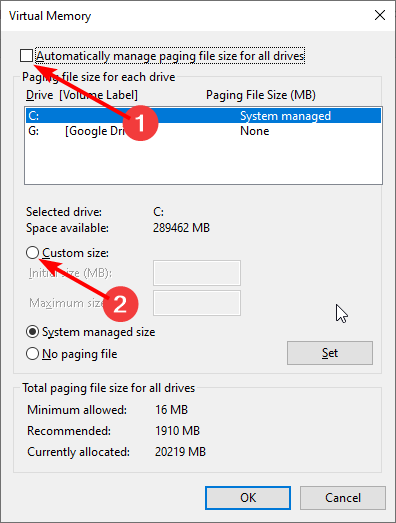Click the Drive [Volume Label] column header
Viewport: 396px width, 523px height.
pyautogui.click(x=82, y=95)
